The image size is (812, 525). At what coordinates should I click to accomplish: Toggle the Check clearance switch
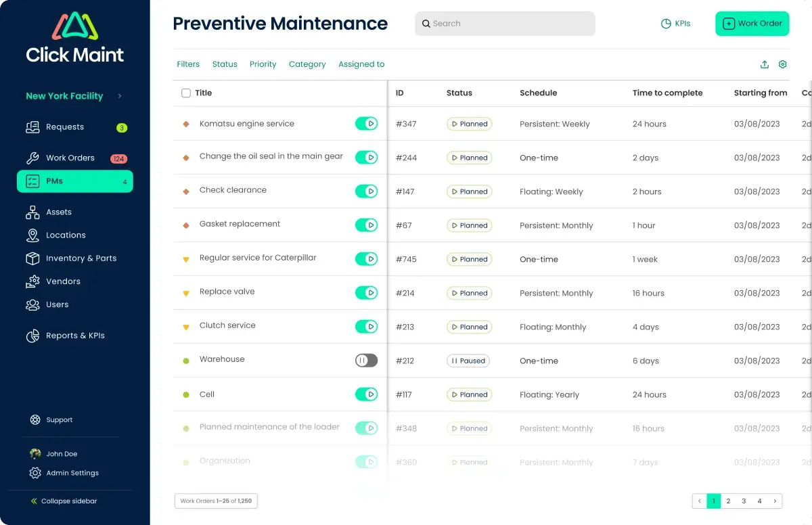coord(366,191)
